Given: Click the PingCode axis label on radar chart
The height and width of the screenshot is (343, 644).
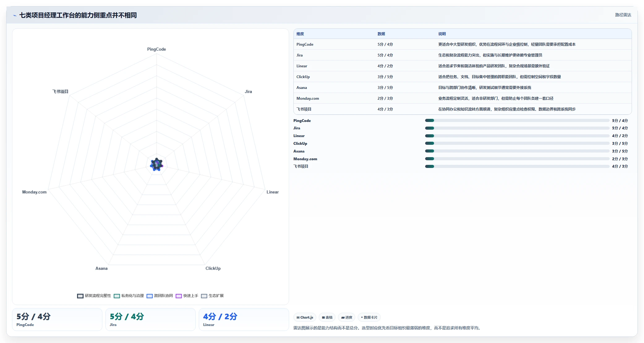Looking at the screenshot, I should (x=156, y=49).
